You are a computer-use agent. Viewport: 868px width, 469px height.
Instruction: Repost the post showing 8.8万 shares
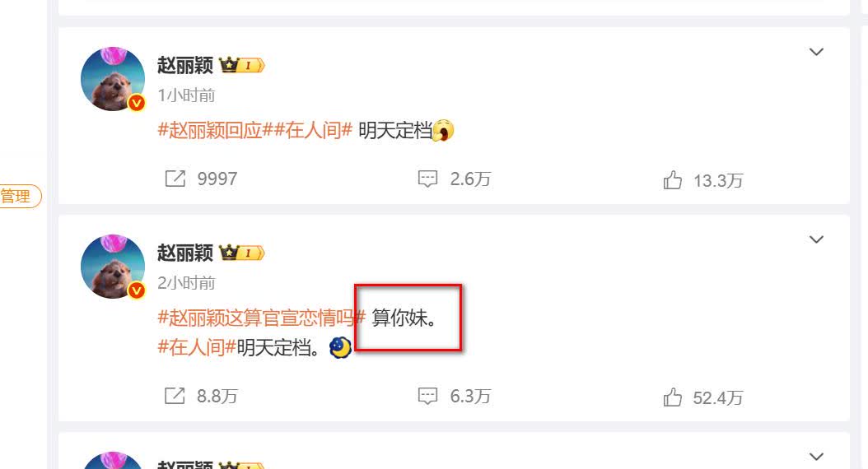click(x=175, y=396)
